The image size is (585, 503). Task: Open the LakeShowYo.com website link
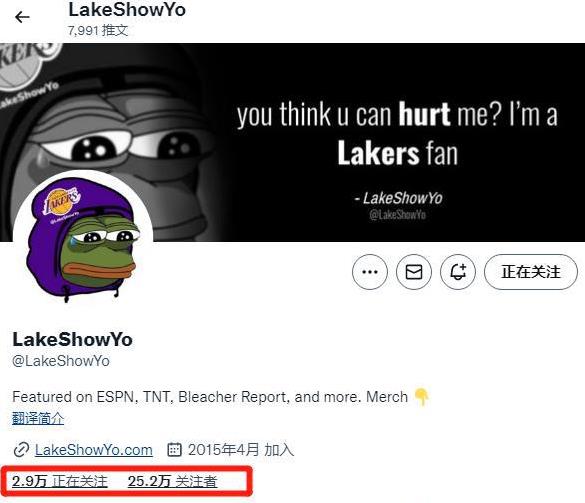pos(94,450)
